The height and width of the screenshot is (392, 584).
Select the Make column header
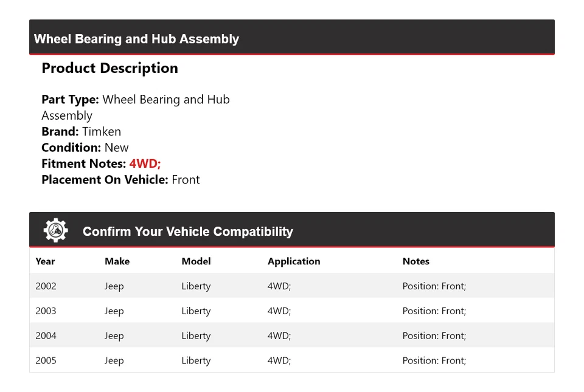point(117,261)
